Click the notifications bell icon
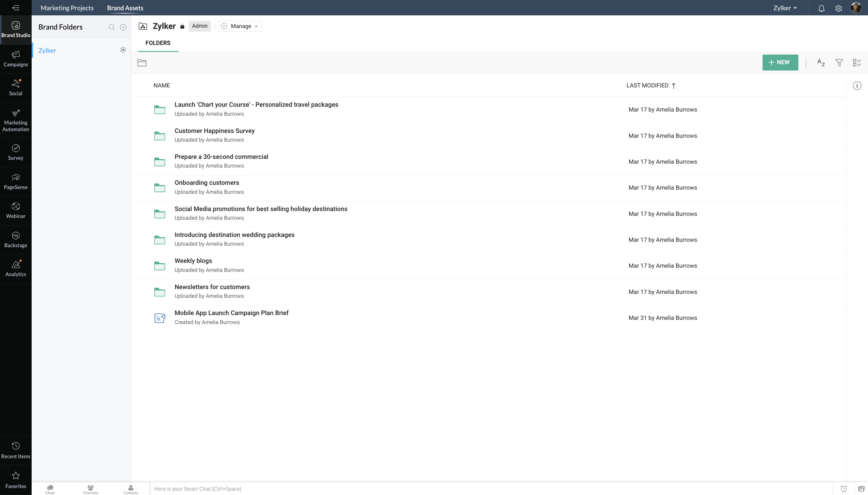 tap(821, 8)
